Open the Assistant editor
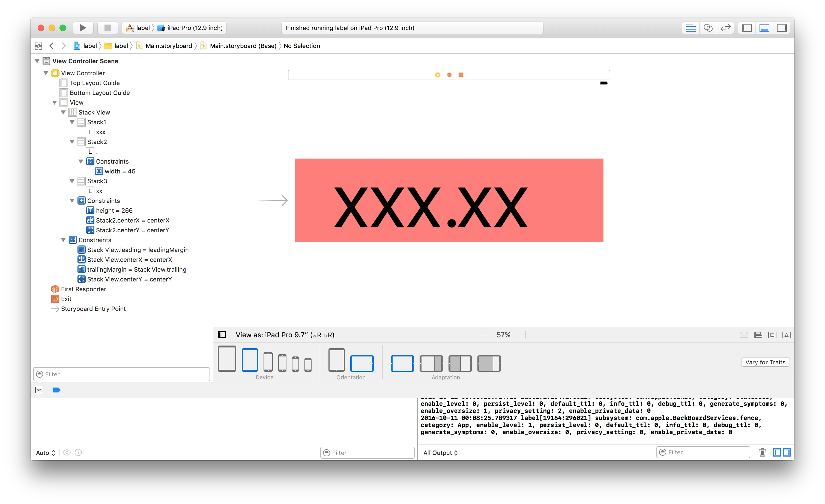This screenshot has height=504, width=825. click(x=708, y=28)
